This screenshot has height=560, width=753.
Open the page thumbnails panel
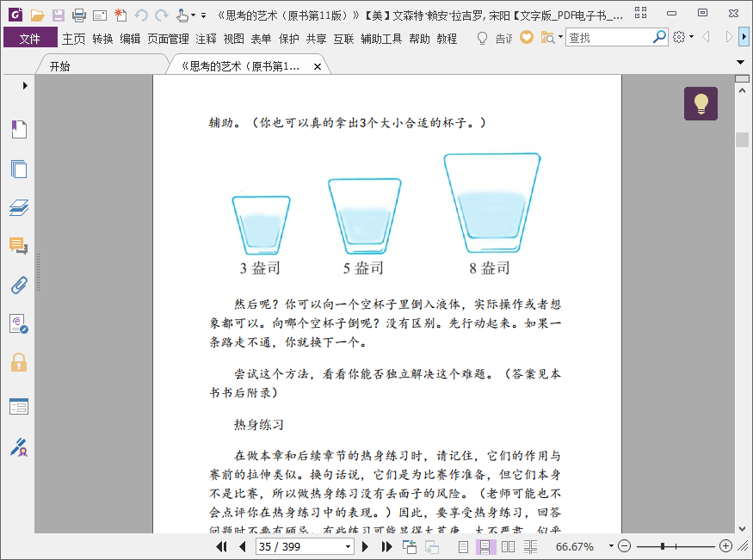pos(19,169)
